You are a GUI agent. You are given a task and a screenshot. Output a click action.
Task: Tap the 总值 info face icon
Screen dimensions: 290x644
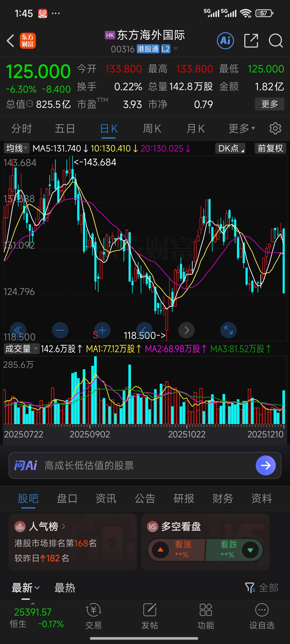[29, 104]
